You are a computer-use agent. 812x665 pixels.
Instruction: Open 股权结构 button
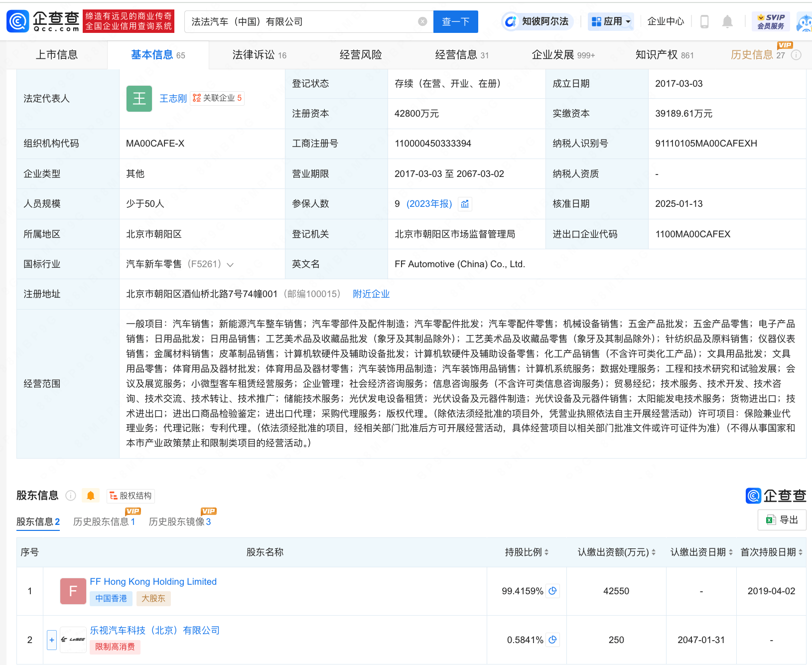(131, 496)
